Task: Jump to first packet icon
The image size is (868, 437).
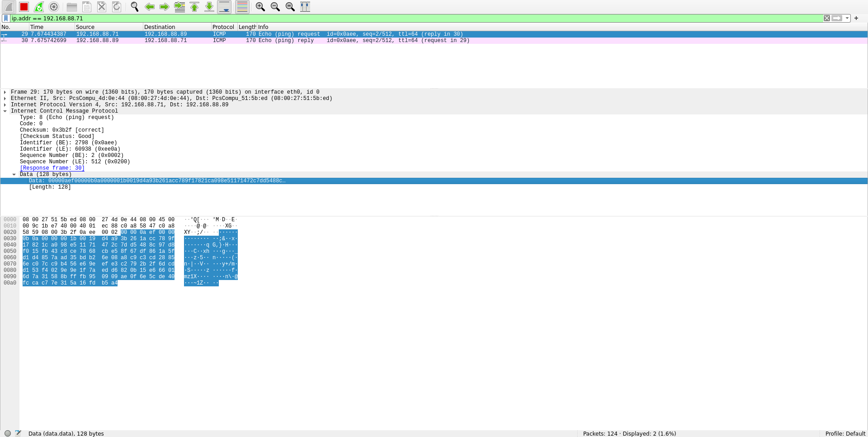Action: [194, 7]
